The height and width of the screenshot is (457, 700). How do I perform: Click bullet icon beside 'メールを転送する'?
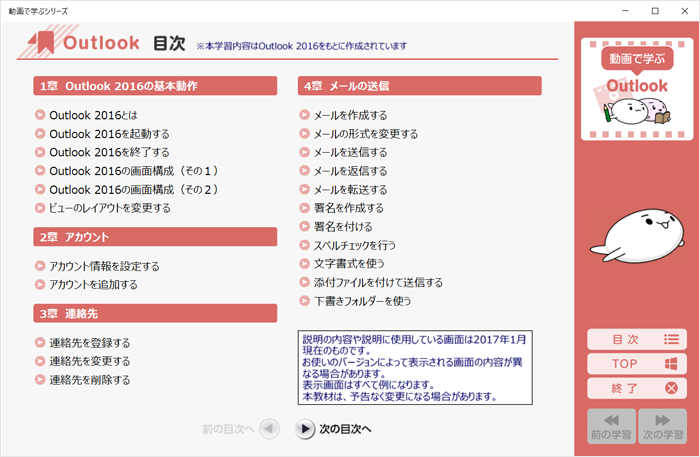(x=304, y=189)
